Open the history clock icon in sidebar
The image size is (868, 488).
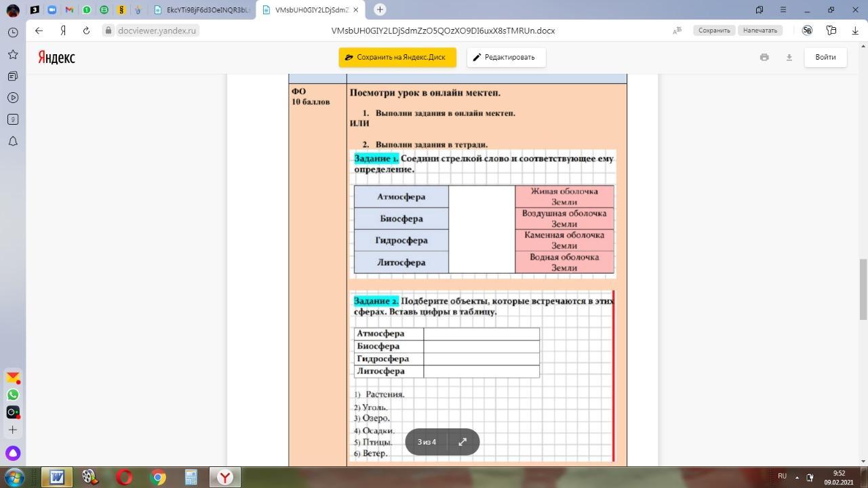pos(13,33)
